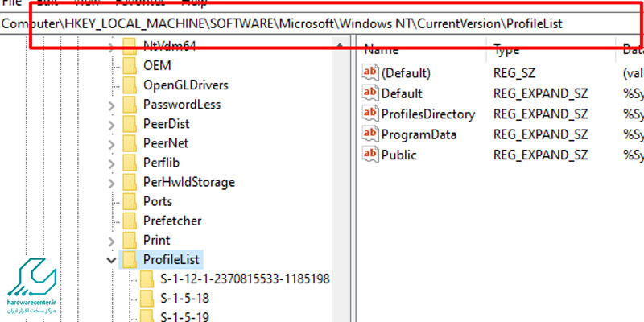
Task: Select the Ports registry key
Action: 158,201
